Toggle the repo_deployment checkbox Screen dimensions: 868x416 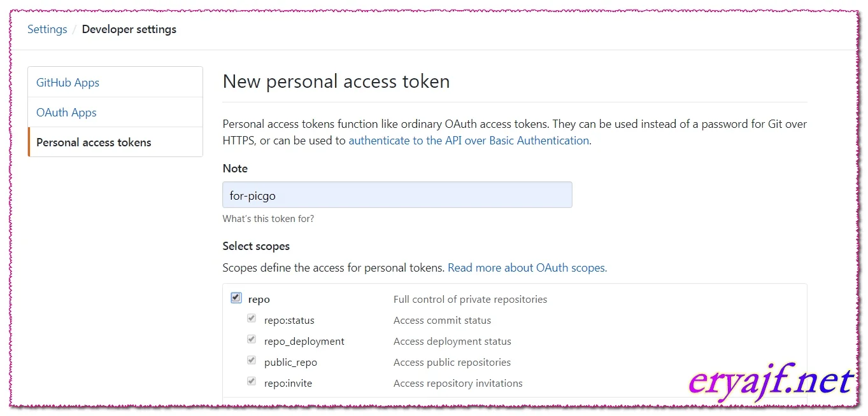tap(252, 339)
